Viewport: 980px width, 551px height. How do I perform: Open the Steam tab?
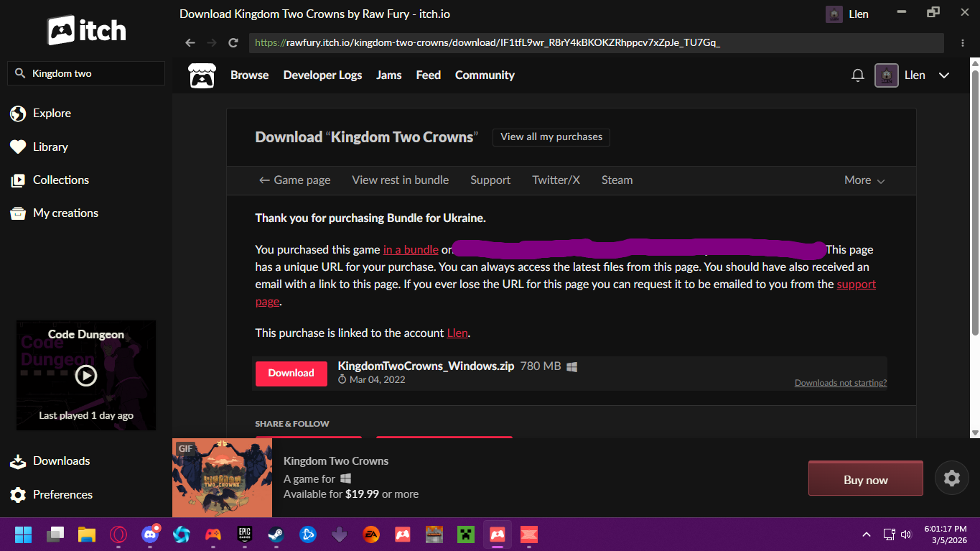(x=617, y=180)
